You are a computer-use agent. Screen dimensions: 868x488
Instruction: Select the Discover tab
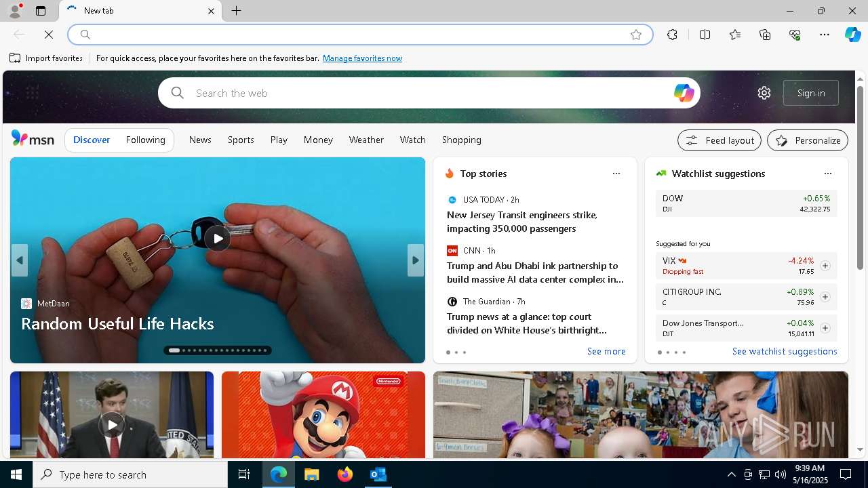(x=92, y=140)
